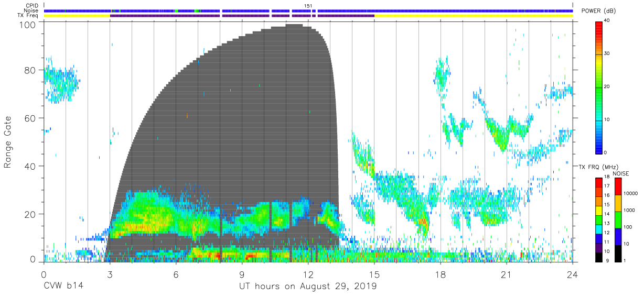This screenshot has height=297, width=644.
Task: Click x-axis tick label 18
Action: pyautogui.click(x=441, y=274)
